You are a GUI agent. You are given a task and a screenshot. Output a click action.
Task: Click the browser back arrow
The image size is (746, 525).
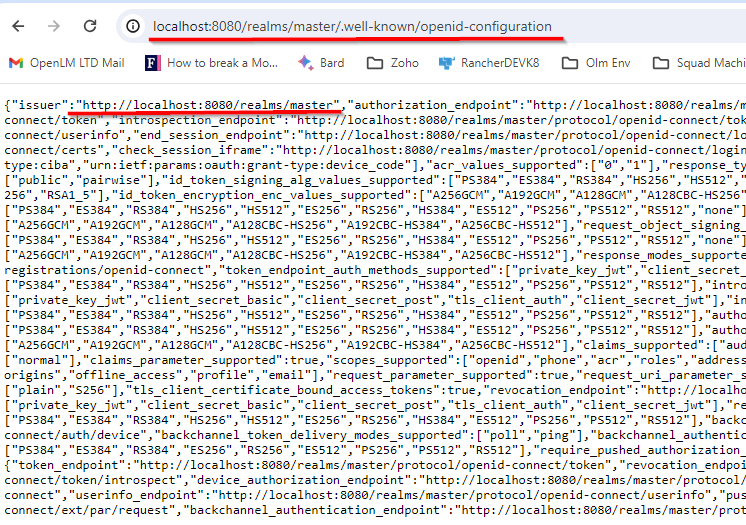point(19,26)
